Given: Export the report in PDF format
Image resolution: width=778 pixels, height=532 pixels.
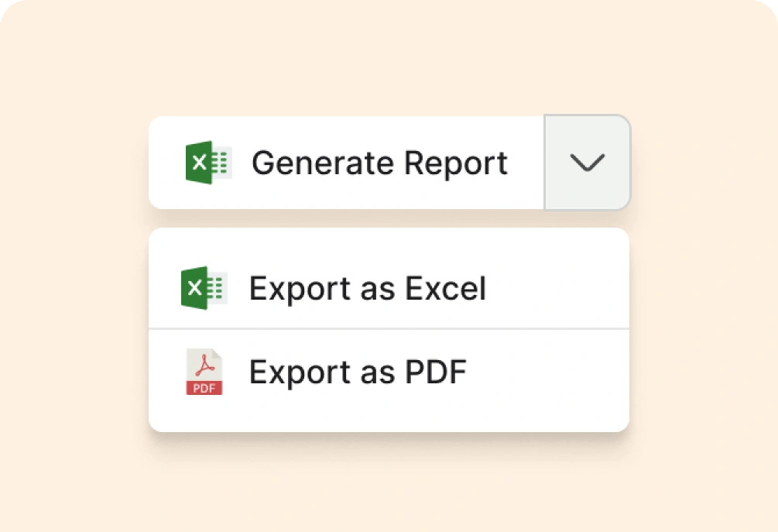Looking at the screenshot, I should coord(358,372).
